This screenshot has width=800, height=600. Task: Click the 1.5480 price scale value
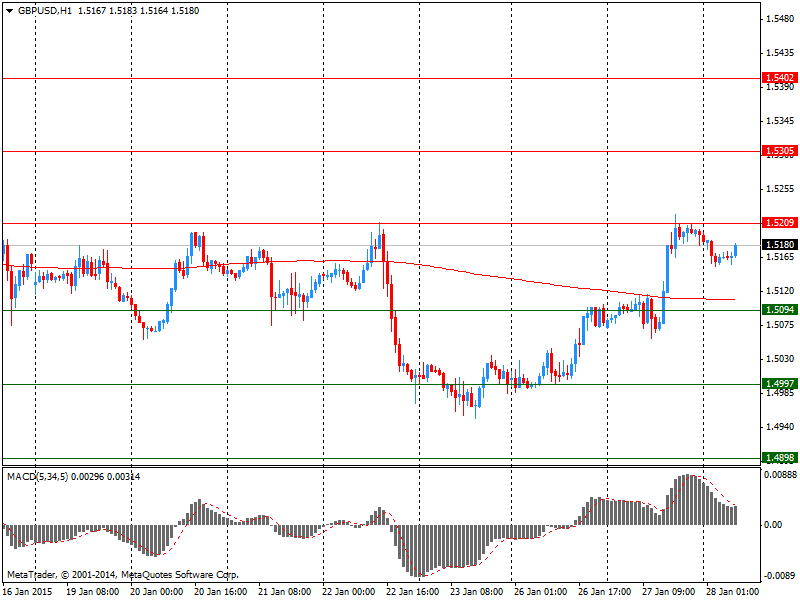[x=780, y=19]
